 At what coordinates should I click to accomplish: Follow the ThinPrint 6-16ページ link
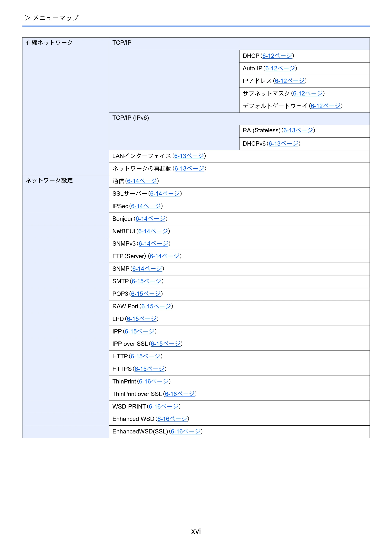154,382
